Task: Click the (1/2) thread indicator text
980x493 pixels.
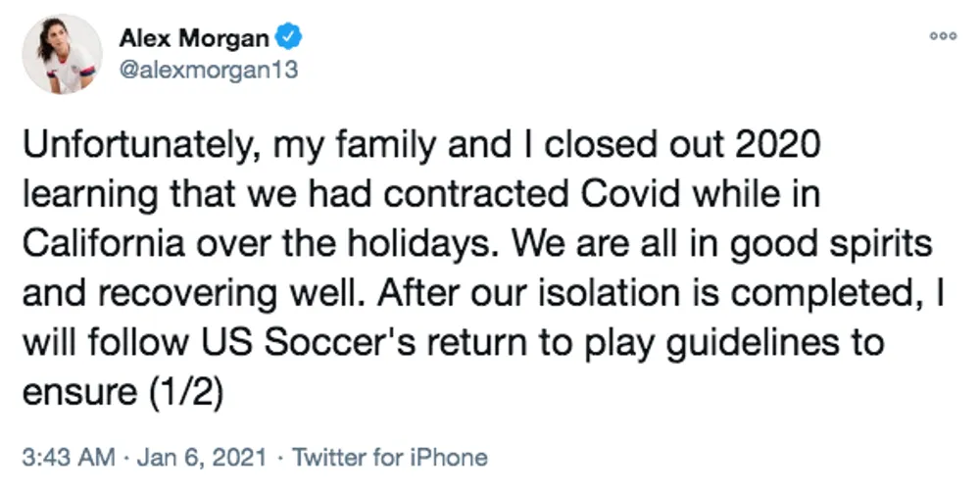Action: [185, 393]
